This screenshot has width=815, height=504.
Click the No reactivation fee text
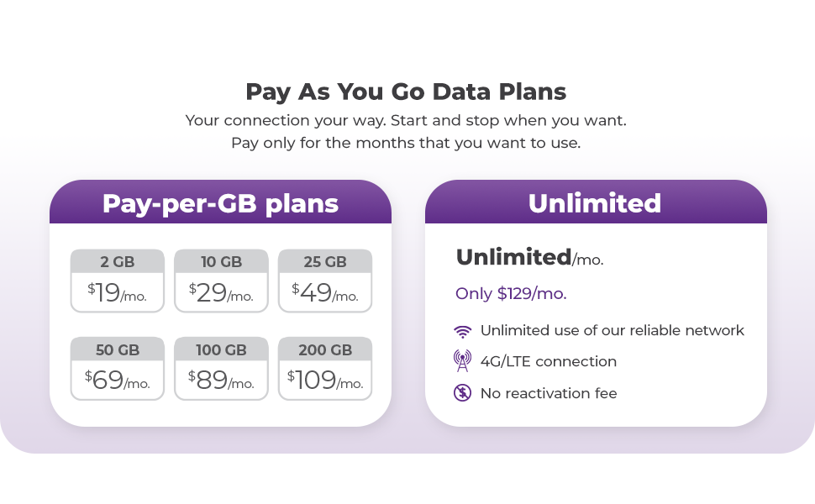click(549, 393)
